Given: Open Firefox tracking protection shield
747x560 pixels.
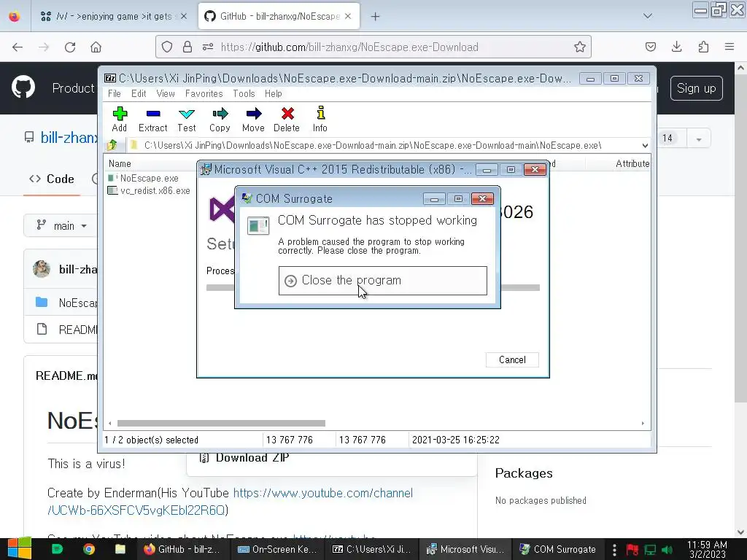Looking at the screenshot, I should coord(167,47).
